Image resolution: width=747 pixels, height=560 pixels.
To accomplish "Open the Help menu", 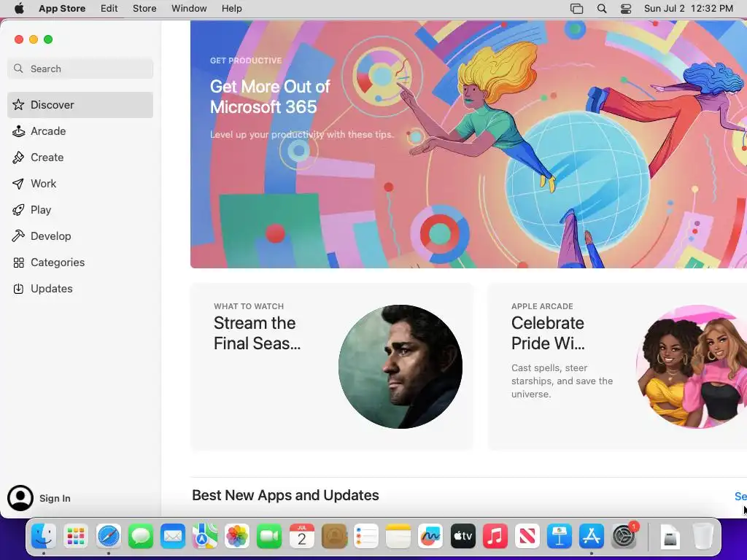I will click(231, 8).
